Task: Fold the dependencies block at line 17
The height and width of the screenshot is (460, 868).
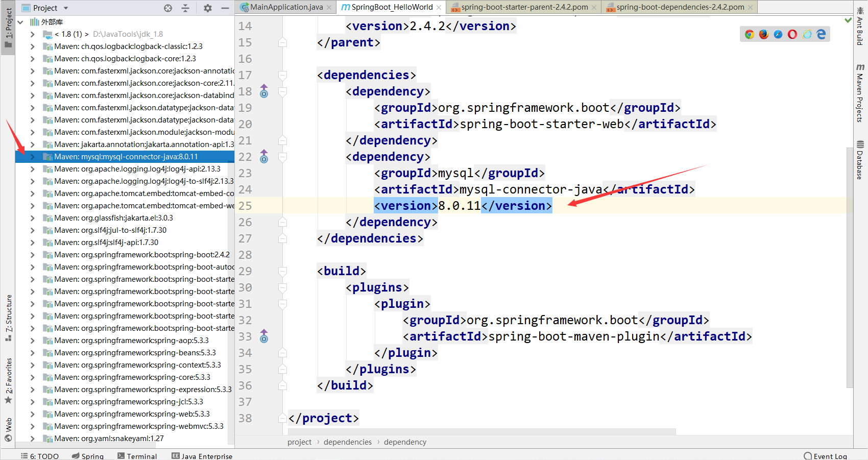Action: 282,75
